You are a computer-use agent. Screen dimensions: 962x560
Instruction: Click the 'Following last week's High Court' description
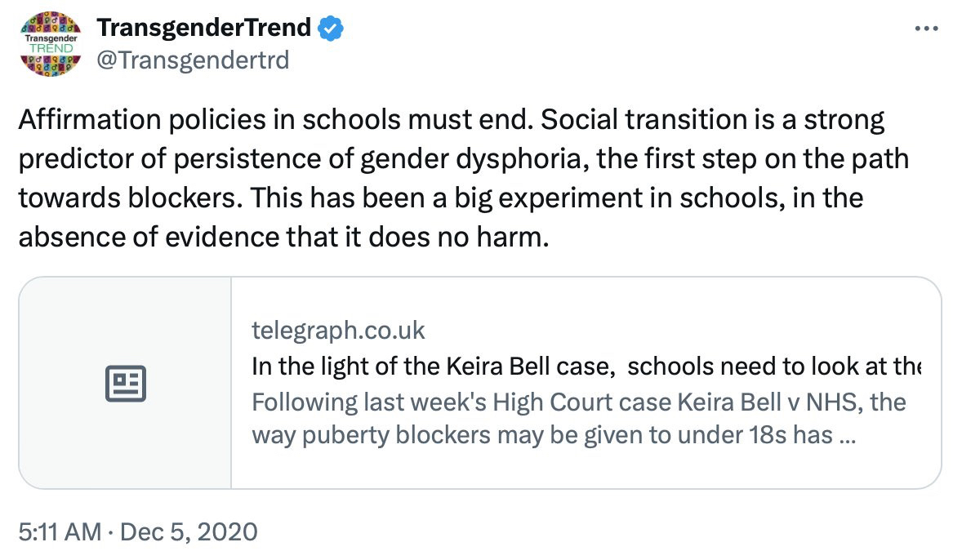pyautogui.click(x=578, y=402)
